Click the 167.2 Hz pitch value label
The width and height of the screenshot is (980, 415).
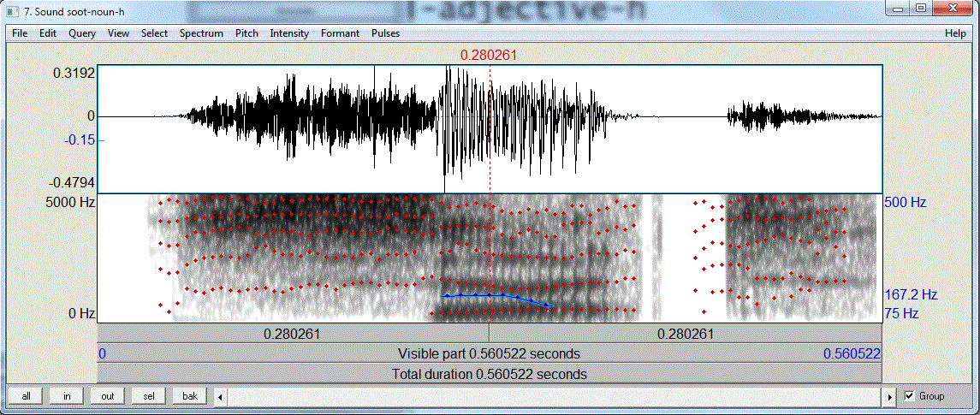pyautogui.click(x=911, y=293)
